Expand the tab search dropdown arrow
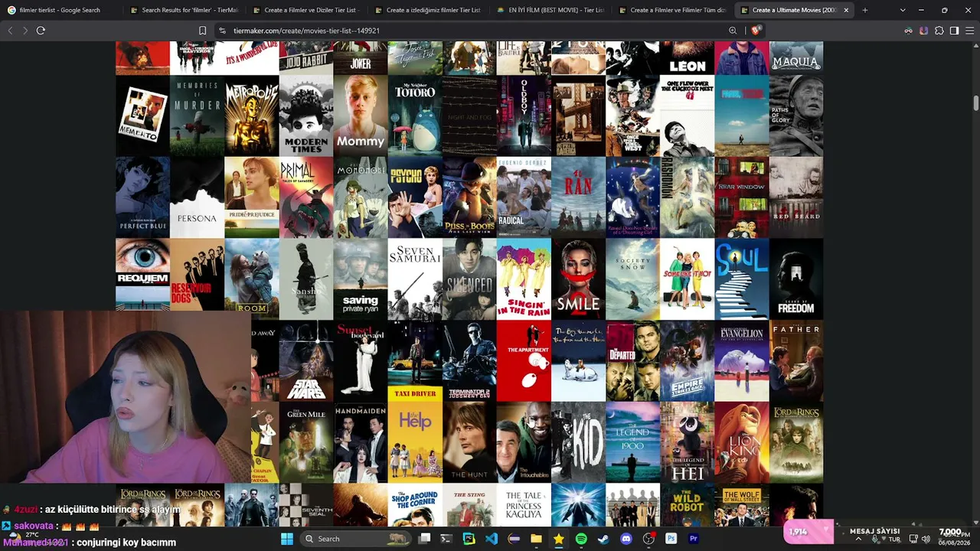 click(903, 10)
